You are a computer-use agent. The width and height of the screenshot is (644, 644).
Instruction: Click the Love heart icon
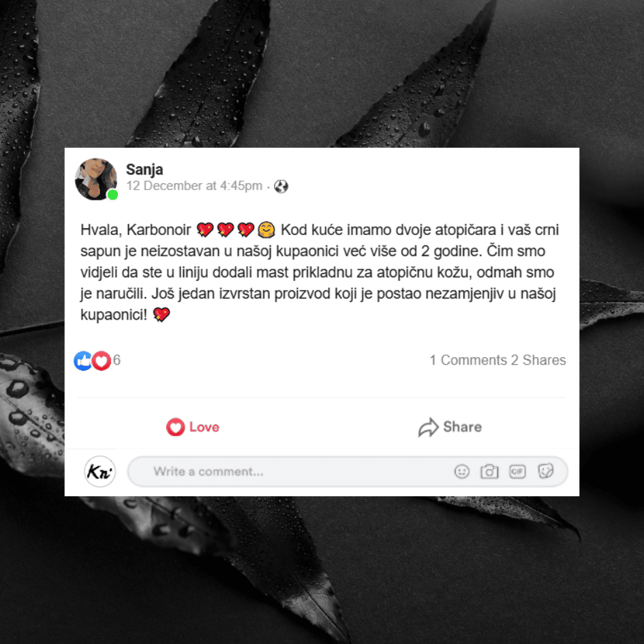(175, 427)
